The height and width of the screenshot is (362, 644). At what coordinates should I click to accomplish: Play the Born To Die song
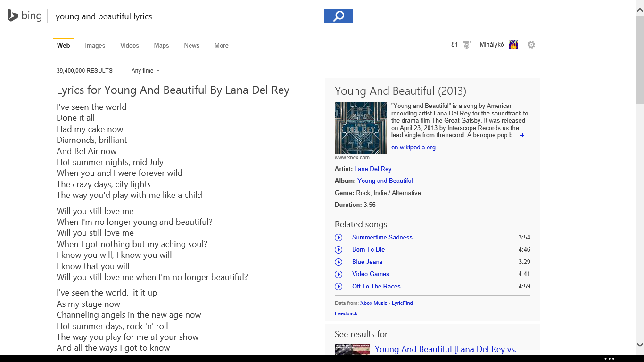click(x=339, y=250)
